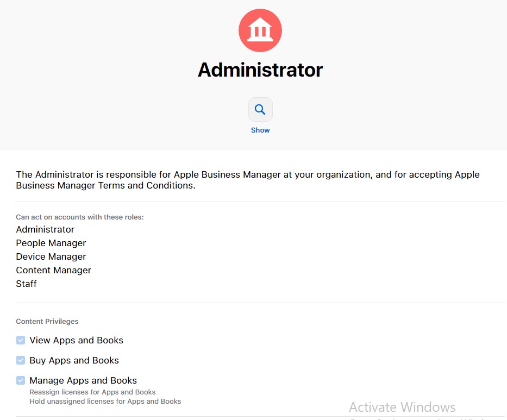Image resolution: width=507 pixels, height=420 pixels.
Task: Click the Staff role in the list
Action: 26,284
